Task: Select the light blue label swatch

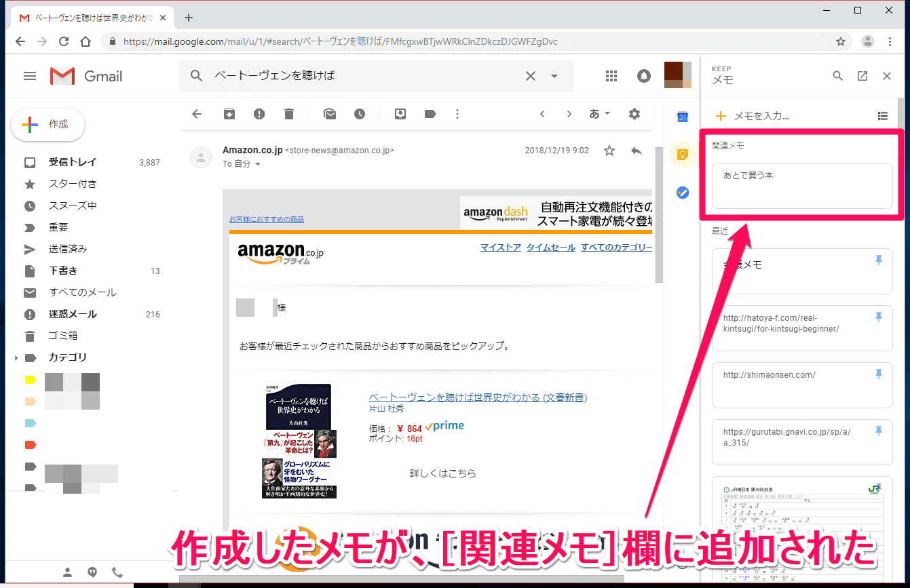Action: tap(30, 423)
